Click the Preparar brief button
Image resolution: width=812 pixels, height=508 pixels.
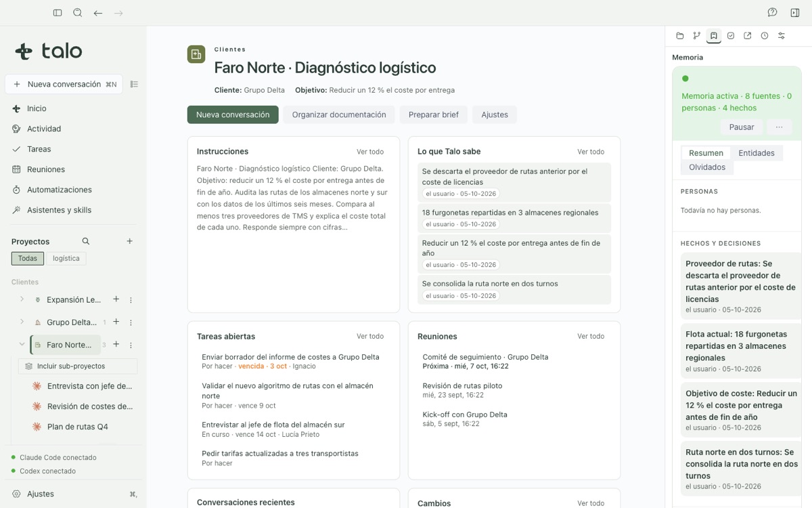[x=434, y=114]
